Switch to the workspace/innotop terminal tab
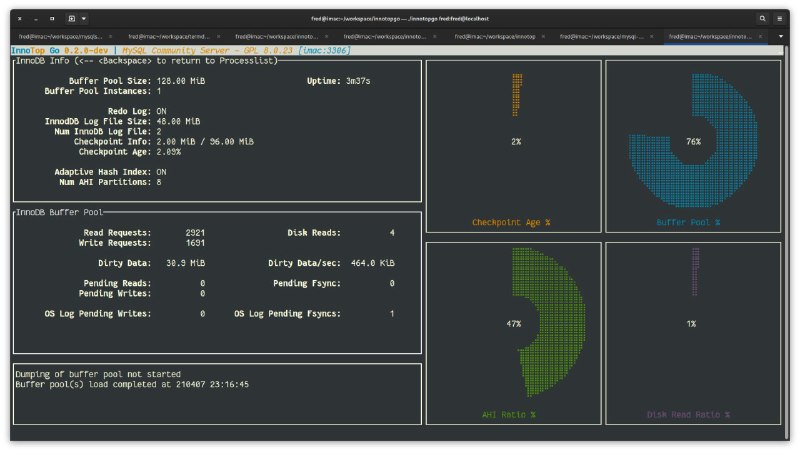Image resolution: width=800 pixels, height=452 pixels. click(x=495, y=36)
